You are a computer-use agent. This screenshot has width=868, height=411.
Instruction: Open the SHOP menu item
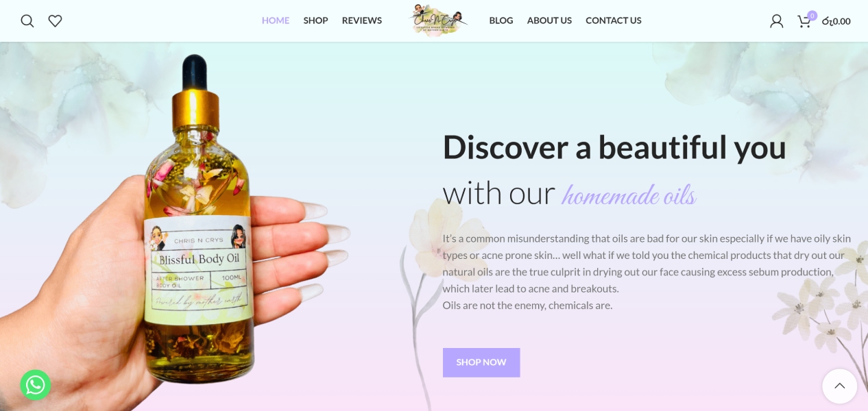pos(315,21)
